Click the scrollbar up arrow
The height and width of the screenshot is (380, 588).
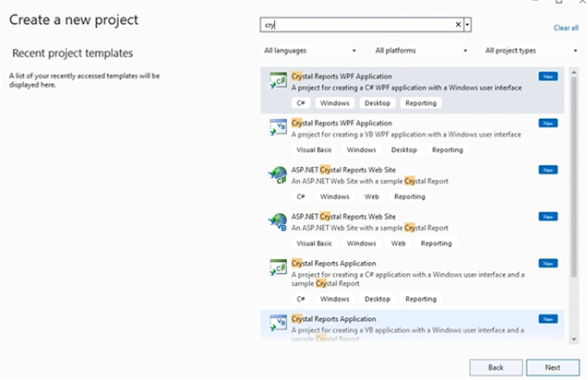[574, 71]
